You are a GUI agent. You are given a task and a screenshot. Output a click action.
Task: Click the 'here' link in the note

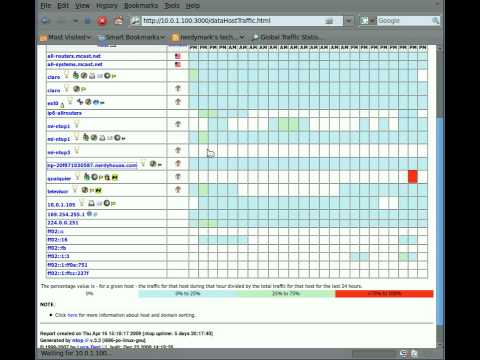pyautogui.click(x=72, y=315)
